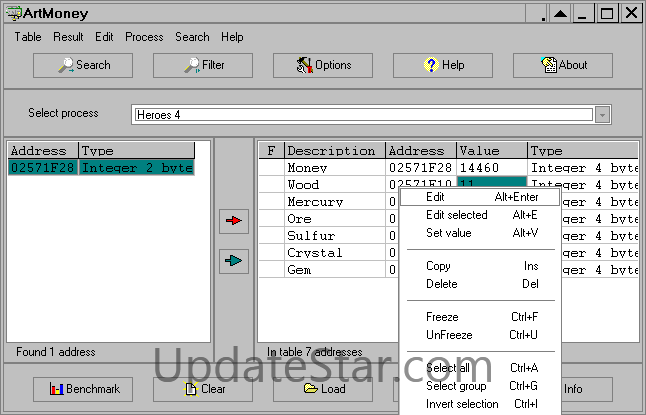Click the Help button with question mark
This screenshot has height=415, width=646.
pyautogui.click(x=442, y=65)
